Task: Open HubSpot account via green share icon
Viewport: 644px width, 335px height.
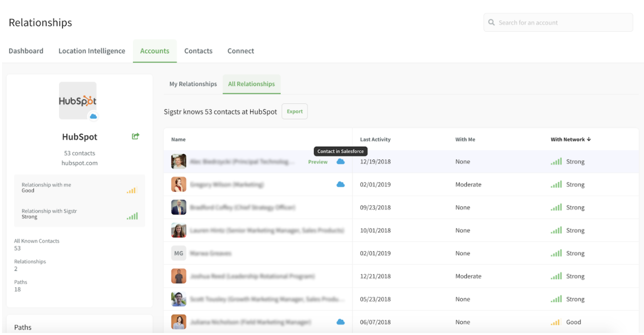Action: pos(135,136)
